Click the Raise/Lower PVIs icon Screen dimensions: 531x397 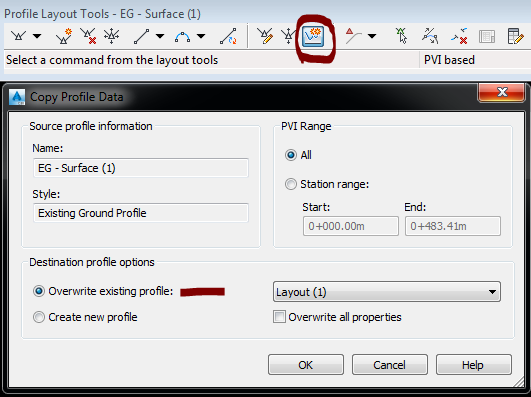[x=288, y=36]
